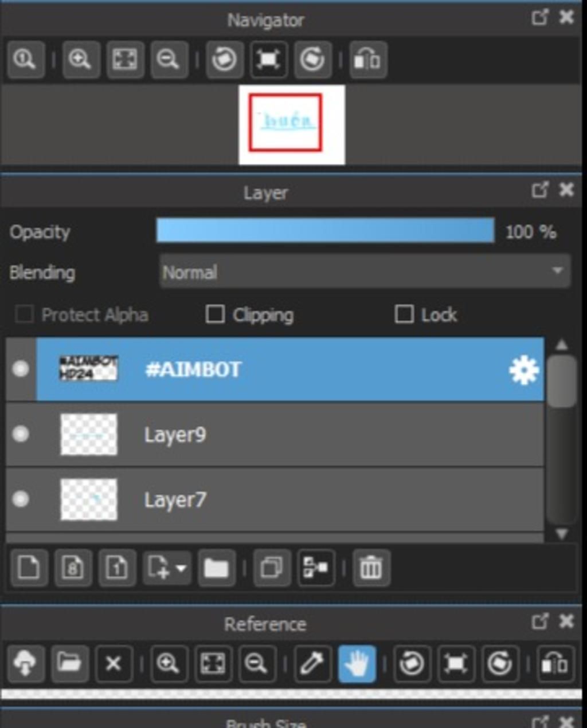587x728 pixels.
Task: Open reference image from folder
Action: click(69, 663)
